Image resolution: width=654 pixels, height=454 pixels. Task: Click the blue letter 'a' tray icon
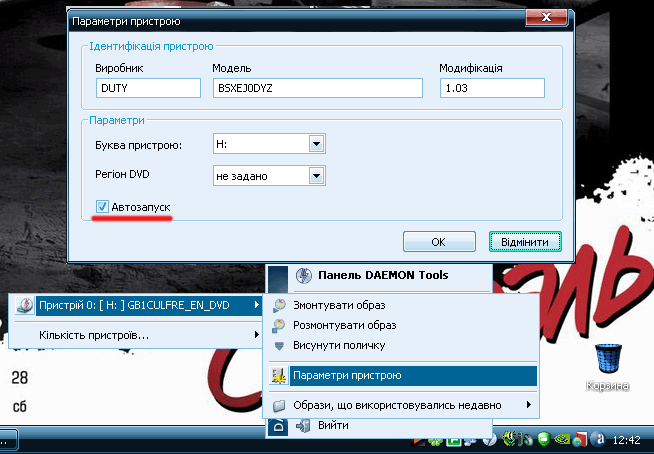598,439
